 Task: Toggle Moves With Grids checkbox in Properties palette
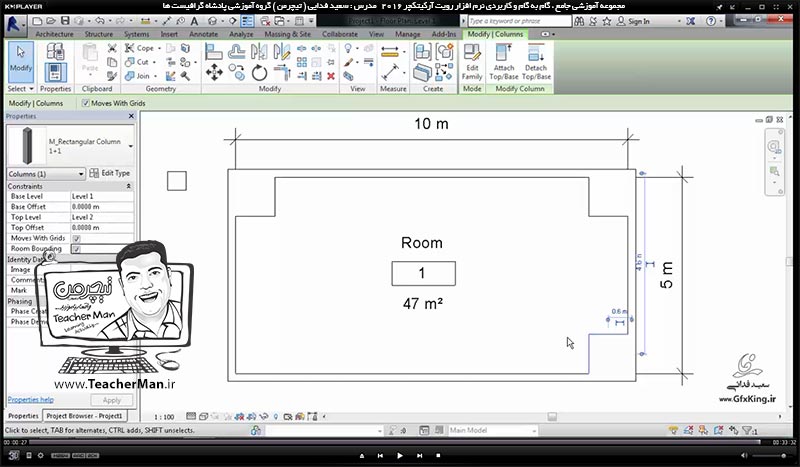76,238
